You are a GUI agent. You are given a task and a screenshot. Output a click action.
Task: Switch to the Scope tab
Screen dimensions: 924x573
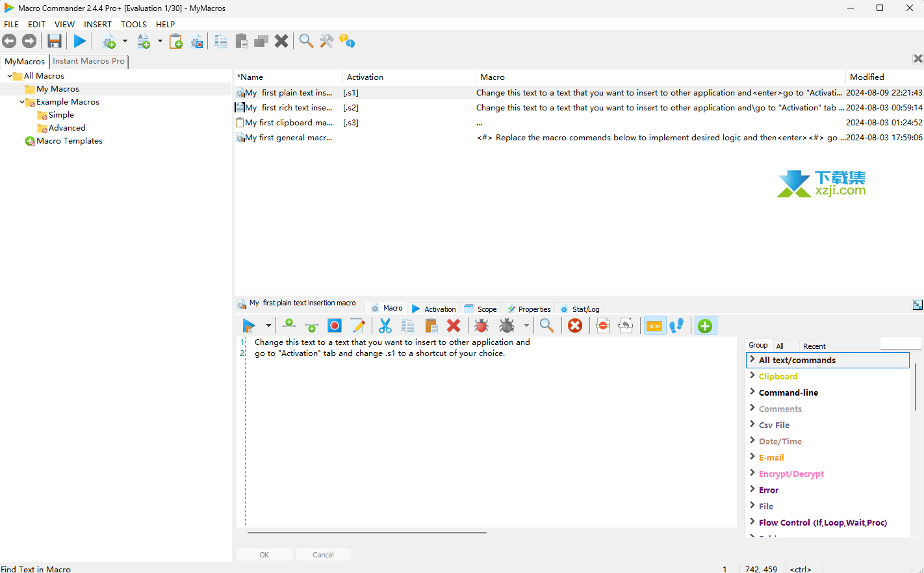tap(480, 309)
